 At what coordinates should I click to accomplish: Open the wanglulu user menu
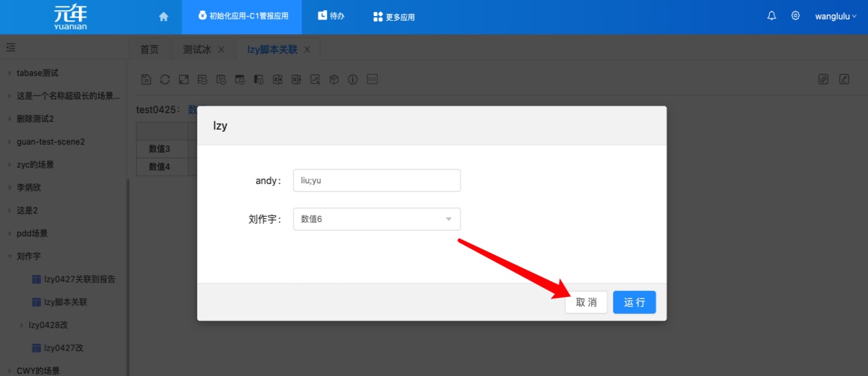[x=835, y=17]
